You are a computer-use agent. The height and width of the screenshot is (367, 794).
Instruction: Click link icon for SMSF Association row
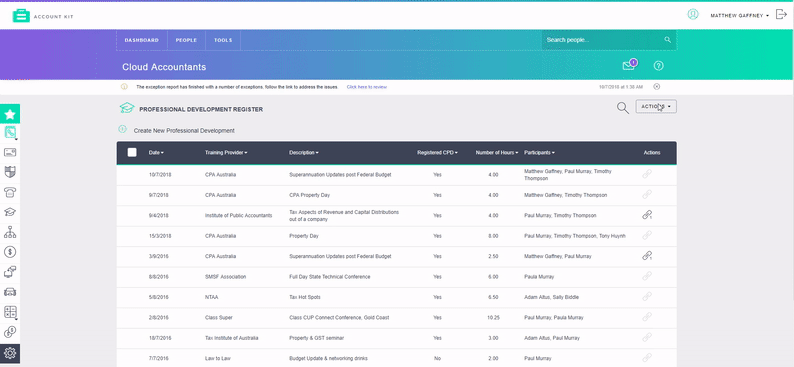coord(647,276)
